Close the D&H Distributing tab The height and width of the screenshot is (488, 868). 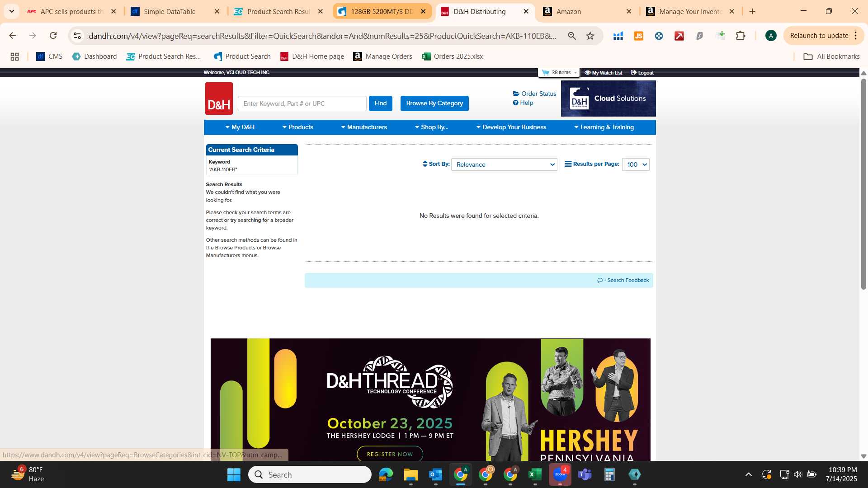point(526,11)
